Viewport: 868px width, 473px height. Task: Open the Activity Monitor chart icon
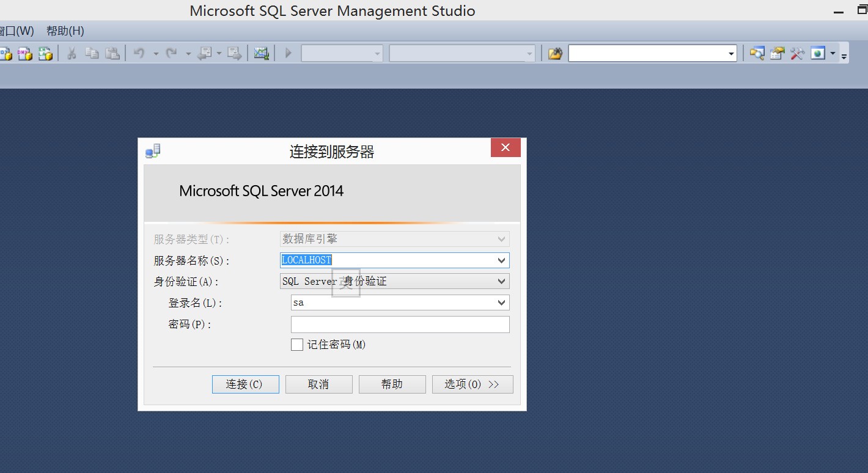pos(262,54)
